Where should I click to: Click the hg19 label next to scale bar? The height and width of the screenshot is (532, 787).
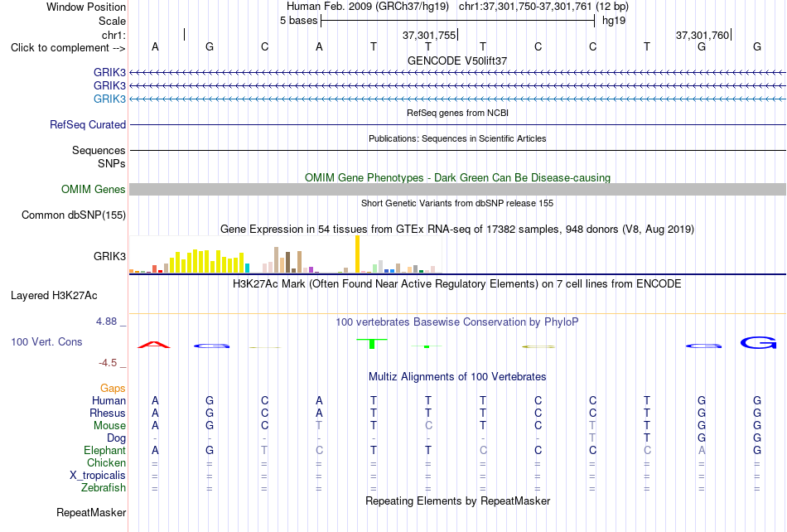coord(614,21)
